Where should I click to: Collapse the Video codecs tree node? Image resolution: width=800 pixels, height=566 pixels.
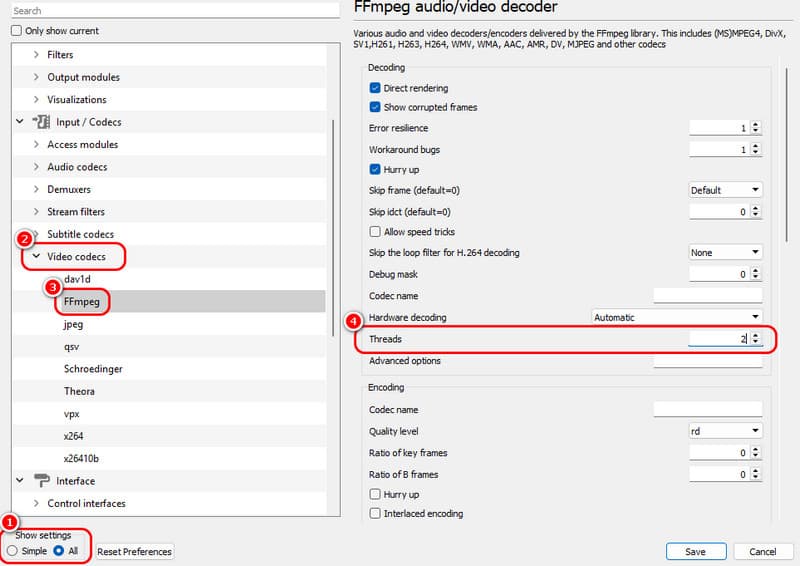(x=37, y=257)
